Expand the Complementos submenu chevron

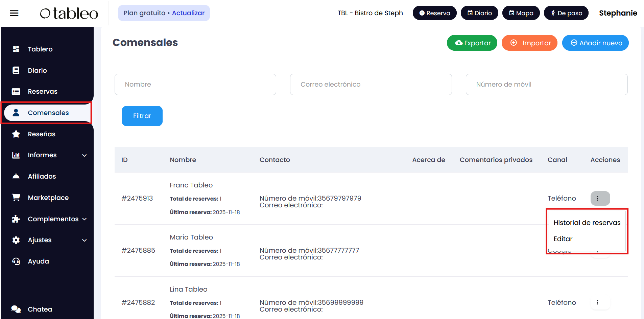coord(85,219)
